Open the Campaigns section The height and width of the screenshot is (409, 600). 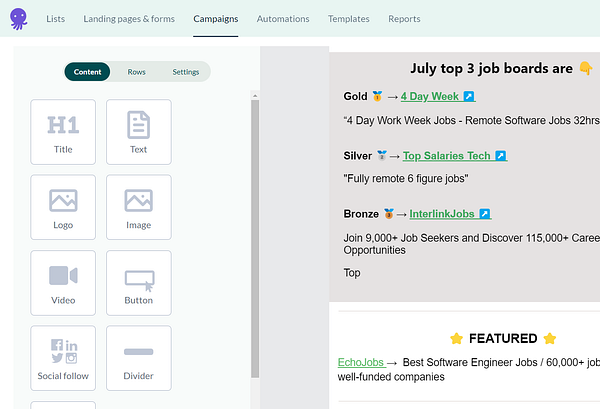pyautogui.click(x=215, y=19)
